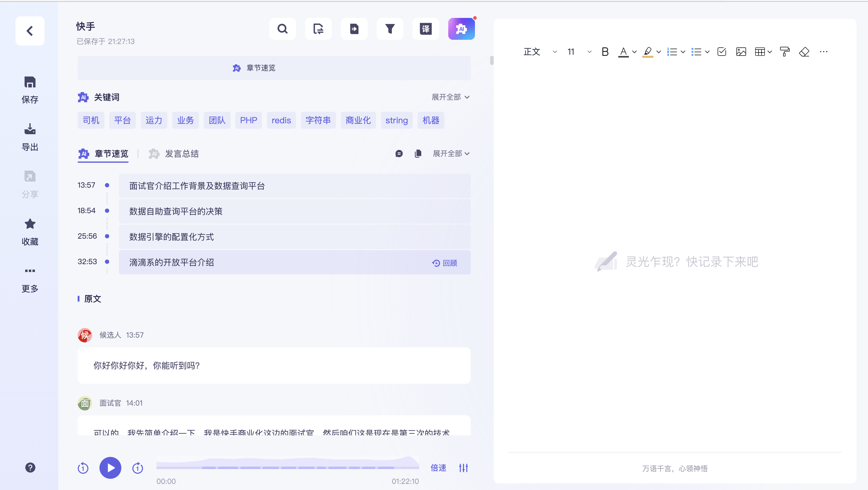Click the 倍速 playback speed button
This screenshot has width=868, height=490.
coord(438,468)
